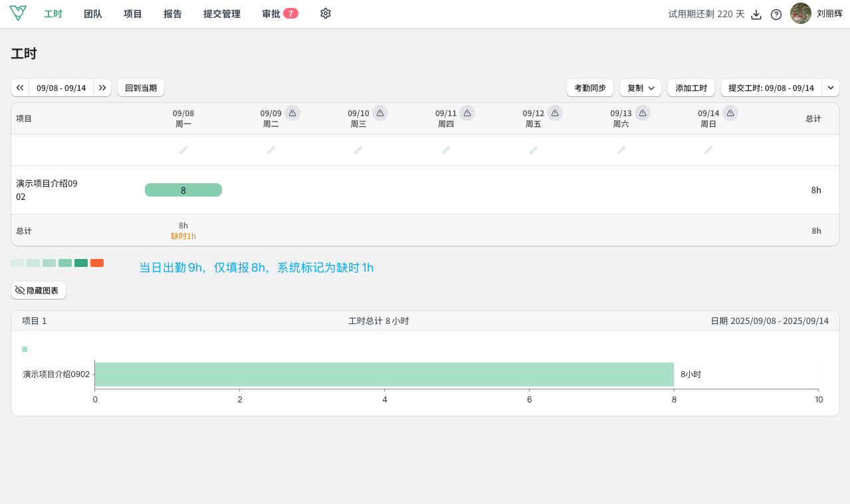
Task: Open date range 09/08 - 09/14 picker
Action: click(61, 88)
